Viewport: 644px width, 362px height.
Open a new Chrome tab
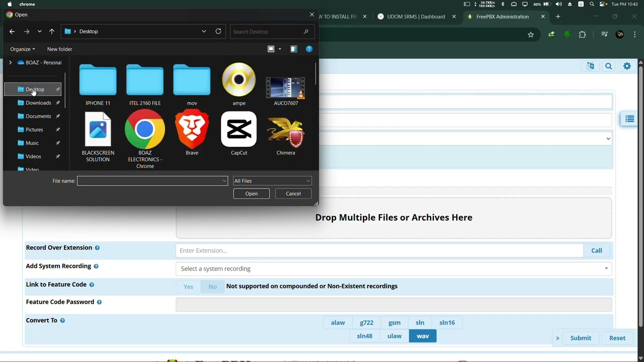(558, 17)
